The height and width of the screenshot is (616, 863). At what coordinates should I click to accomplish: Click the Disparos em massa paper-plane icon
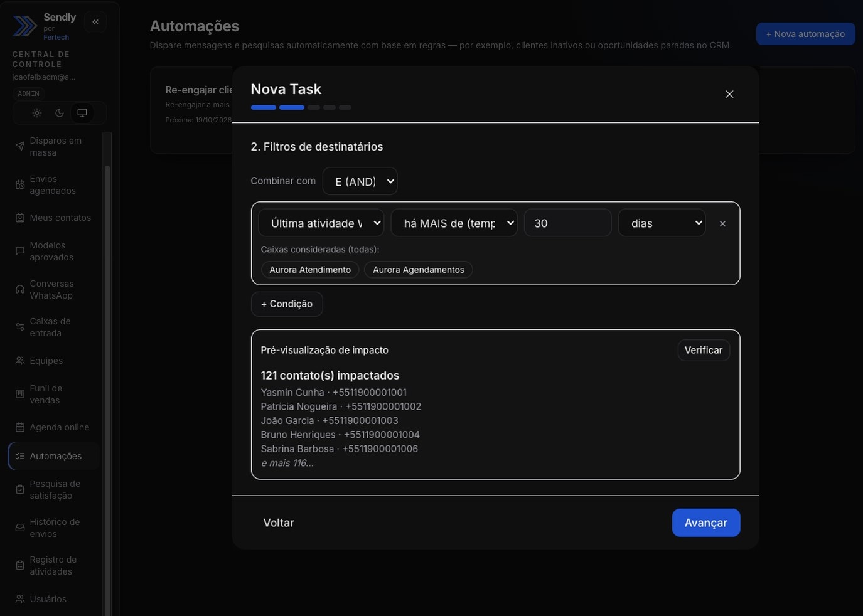point(20,147)
